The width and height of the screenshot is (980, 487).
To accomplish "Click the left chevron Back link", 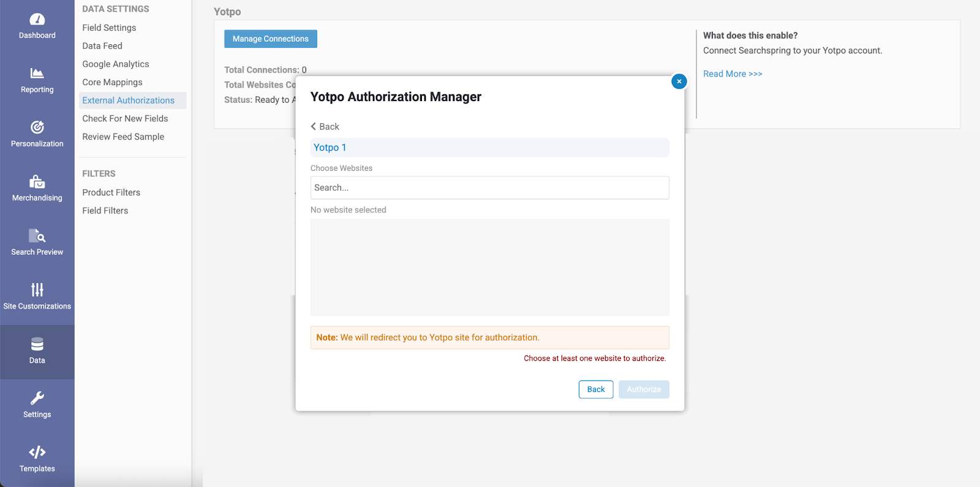I will (x=325, y=127).
